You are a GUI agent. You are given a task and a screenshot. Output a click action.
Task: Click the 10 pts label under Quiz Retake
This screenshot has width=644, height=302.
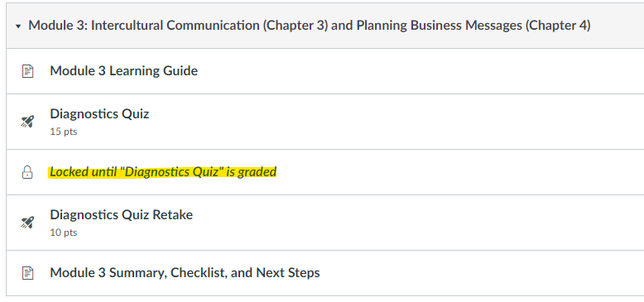tap(64, 232)
